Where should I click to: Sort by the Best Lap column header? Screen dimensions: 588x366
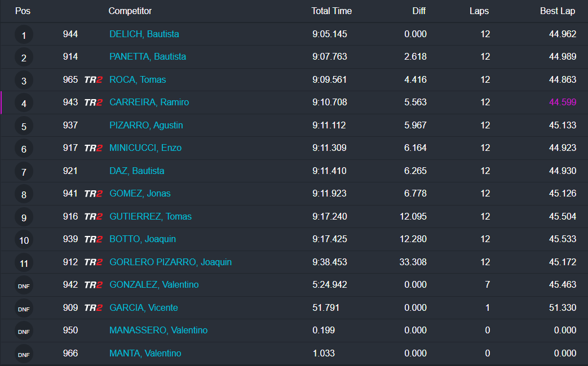[557, 11]
